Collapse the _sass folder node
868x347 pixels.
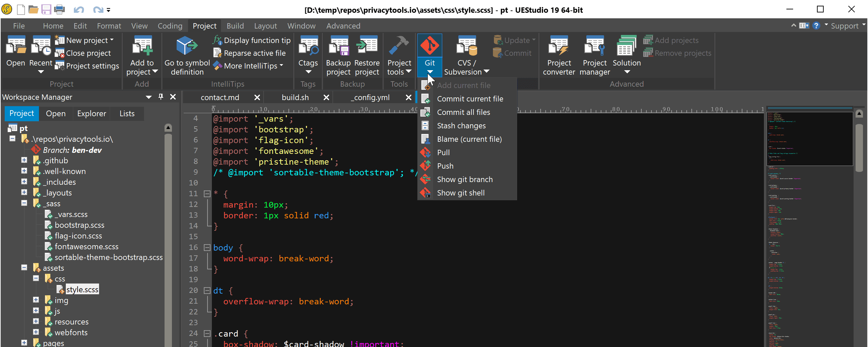pyautogui.click(x=24, y=203)
